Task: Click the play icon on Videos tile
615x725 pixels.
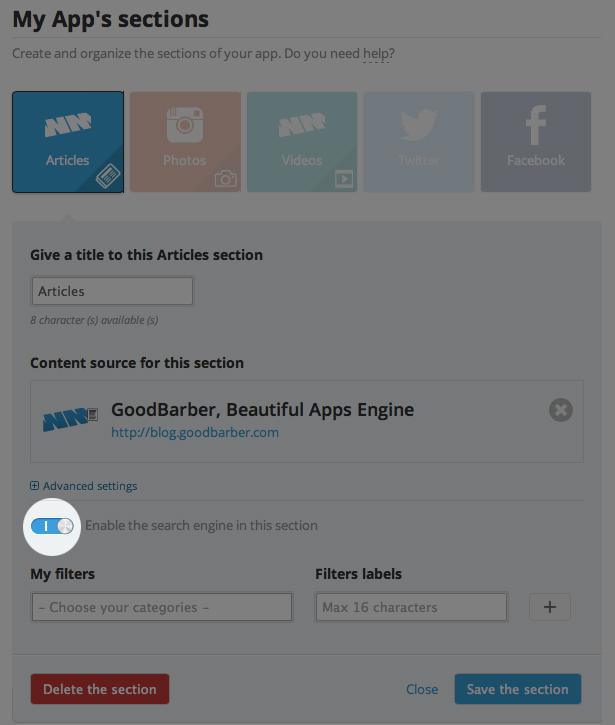Action: coord(343,179)
